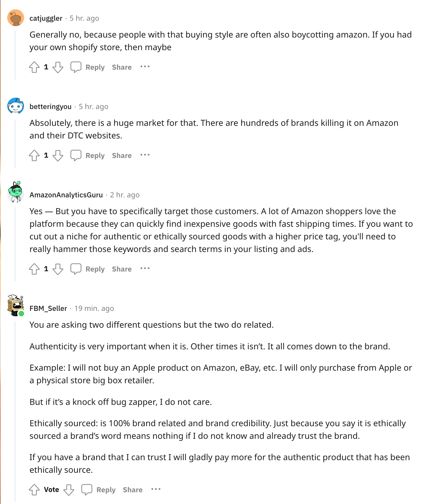Image resolution: width=439 pixels, height=504 pixels.
Task: Downvote catjuggler's comment
Action: click(x=58, y=67)
